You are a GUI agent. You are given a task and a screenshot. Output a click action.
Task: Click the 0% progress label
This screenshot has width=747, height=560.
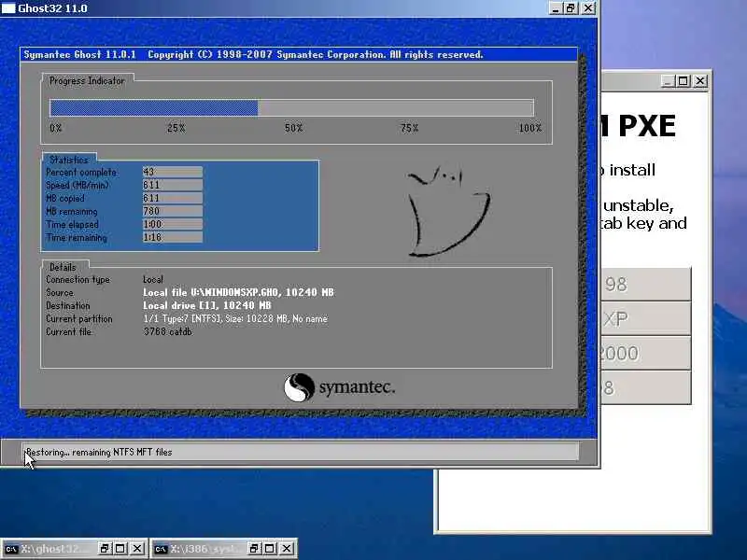pos(56,128)
